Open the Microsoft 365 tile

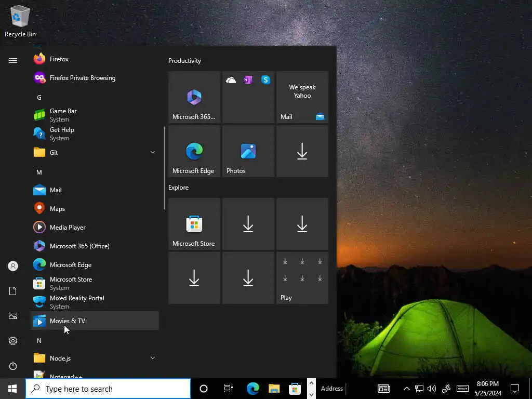194,97
